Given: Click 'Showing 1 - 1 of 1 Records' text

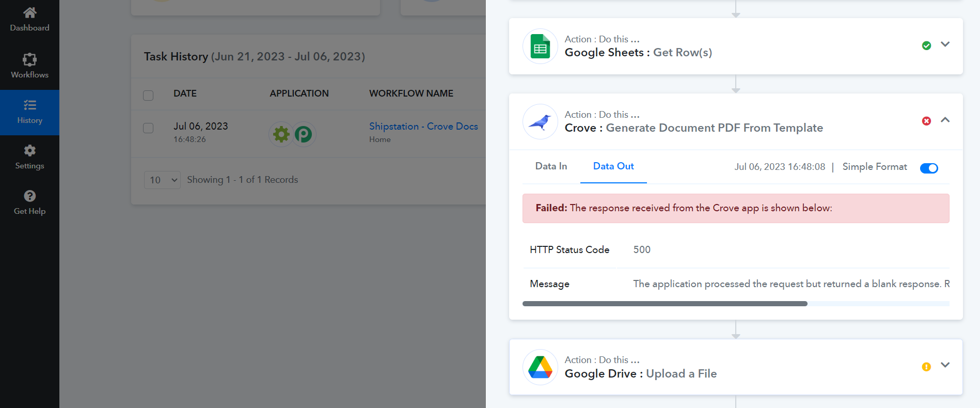Looking at the screenshot, I should [242, 180].
